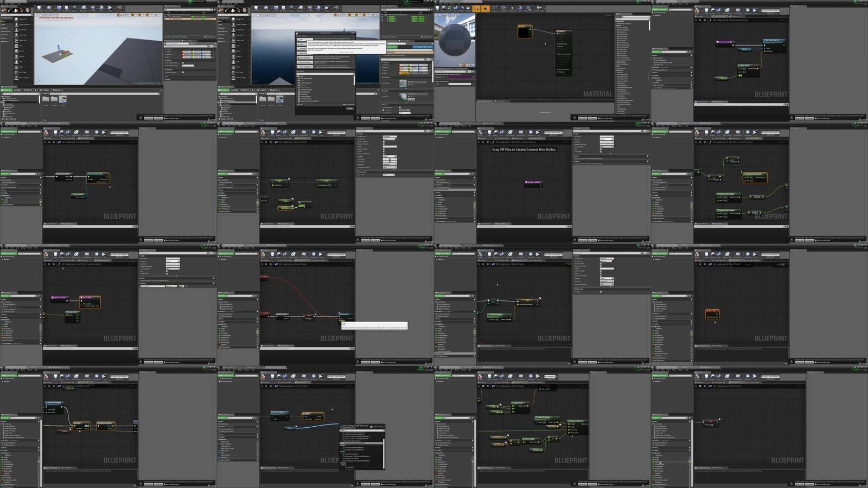Click Save All in the Content Browser

click(28, 90)
